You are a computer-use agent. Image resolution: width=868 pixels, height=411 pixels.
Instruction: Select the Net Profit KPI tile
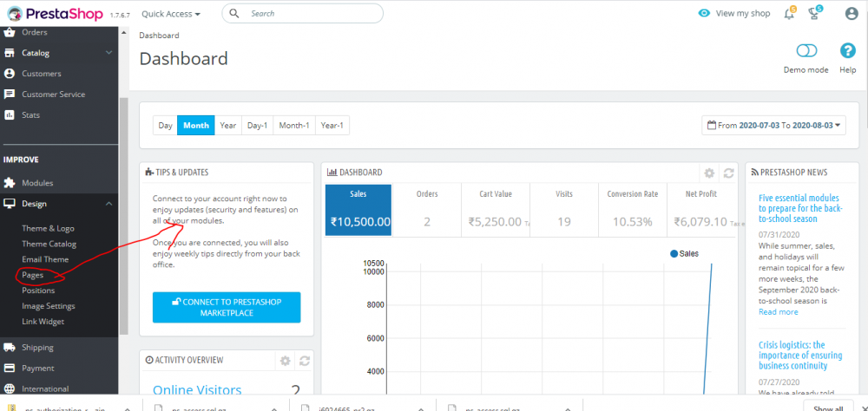(703, 210)
